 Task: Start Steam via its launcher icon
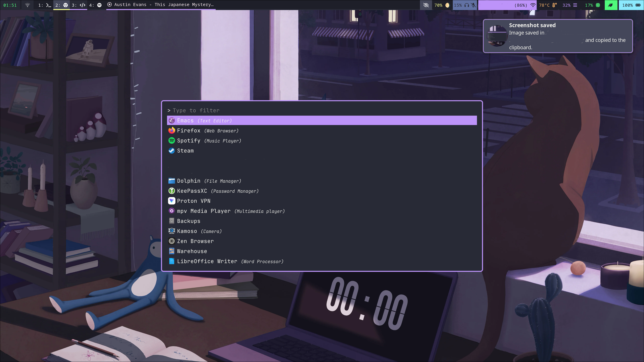(x=172, y=150)
